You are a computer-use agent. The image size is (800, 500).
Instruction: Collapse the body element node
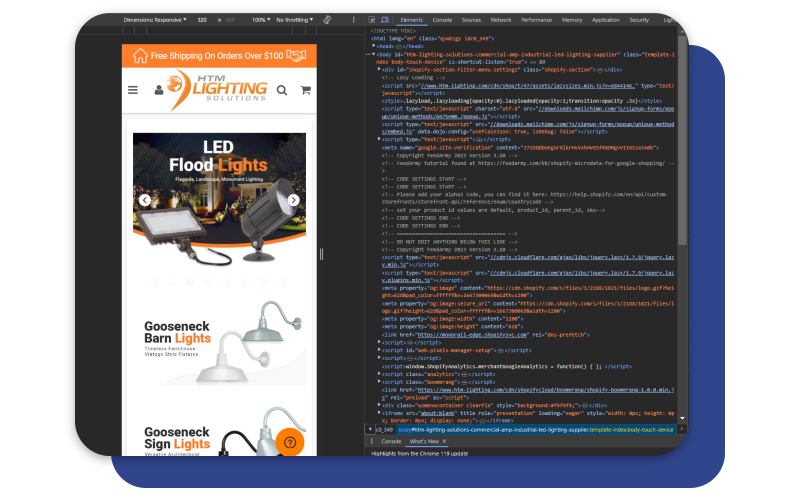[374, 54]
